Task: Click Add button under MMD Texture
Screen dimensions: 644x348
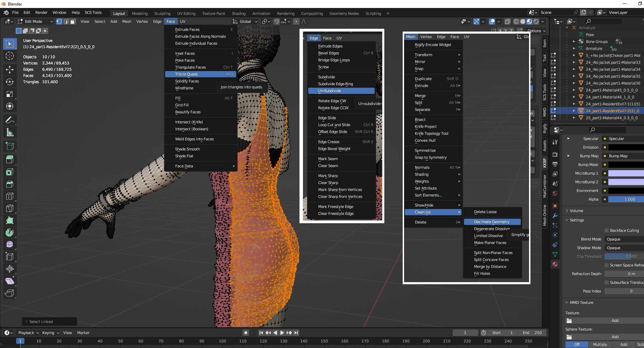Action: pos(615,321)
